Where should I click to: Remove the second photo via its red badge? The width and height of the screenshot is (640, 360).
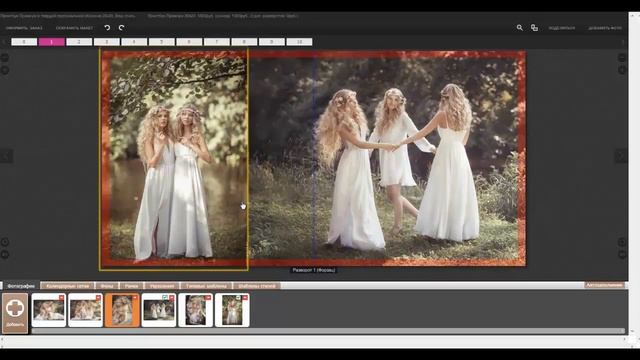[98, 298]
